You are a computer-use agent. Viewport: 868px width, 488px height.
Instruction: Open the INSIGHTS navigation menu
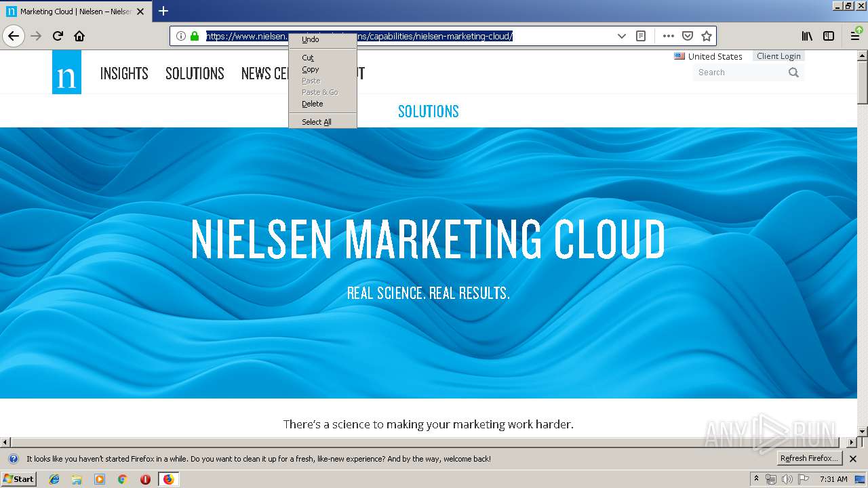[x=124, y=73]
